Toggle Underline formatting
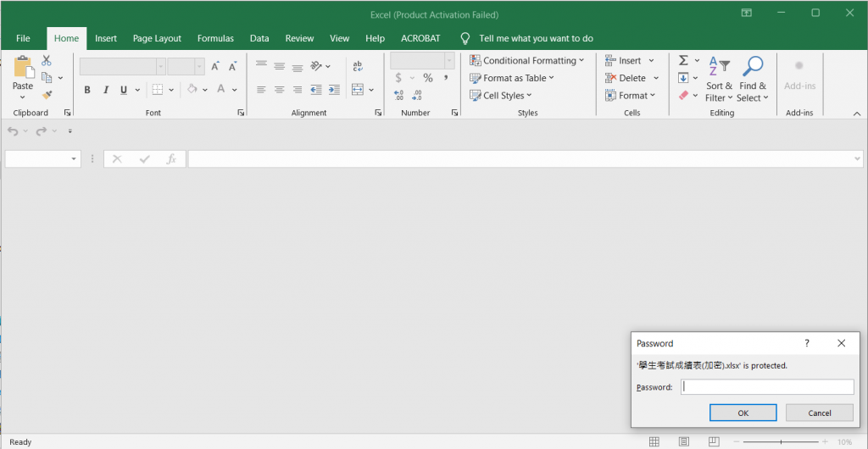This screenshot has width=868, height=449. point(123,90)
